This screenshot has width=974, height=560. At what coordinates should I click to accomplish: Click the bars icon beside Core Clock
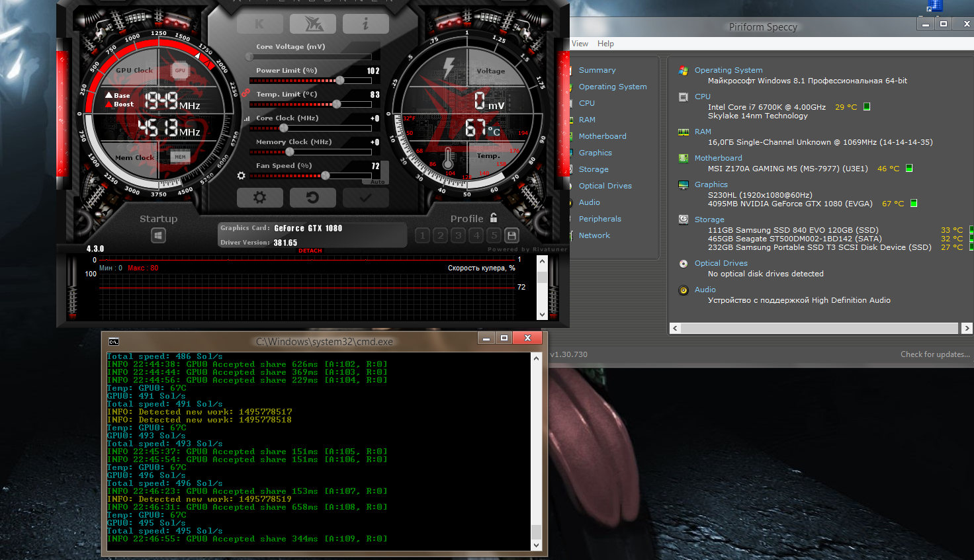point(247,119)
